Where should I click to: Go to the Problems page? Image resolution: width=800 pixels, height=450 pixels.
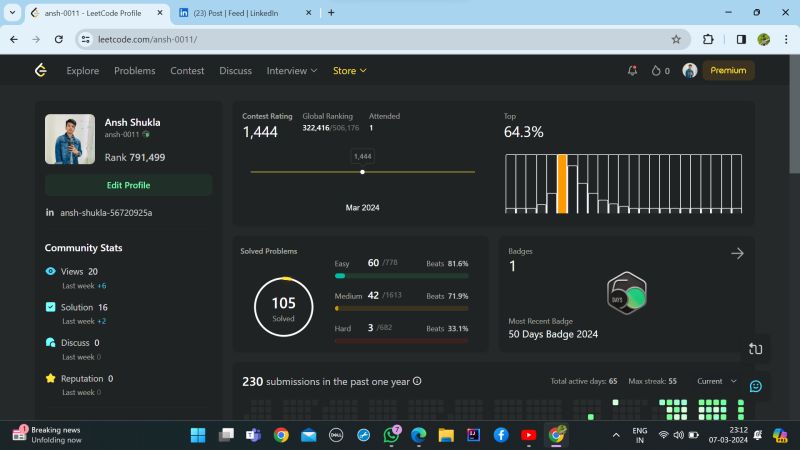coord(134,70)
